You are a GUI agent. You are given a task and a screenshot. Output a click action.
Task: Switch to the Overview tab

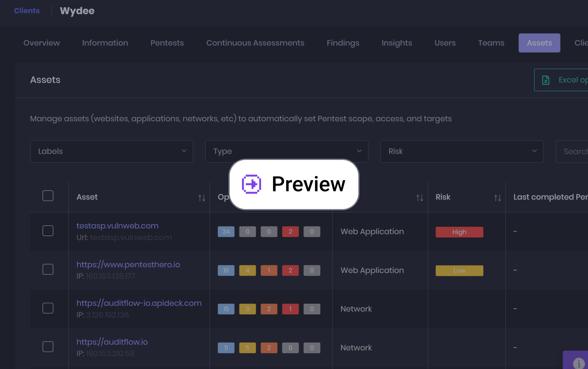pyautogui.click(x=42, y=43)
